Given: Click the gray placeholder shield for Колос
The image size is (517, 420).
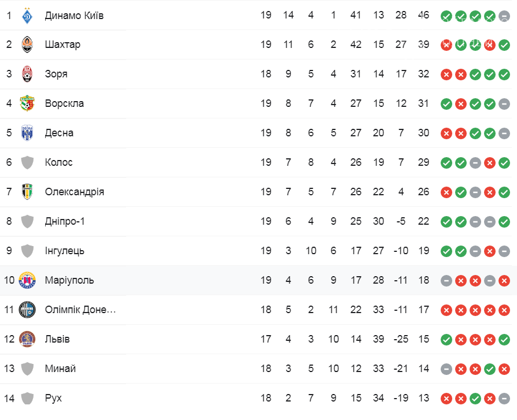Looking at the screenshot, I should pos(27,162).
